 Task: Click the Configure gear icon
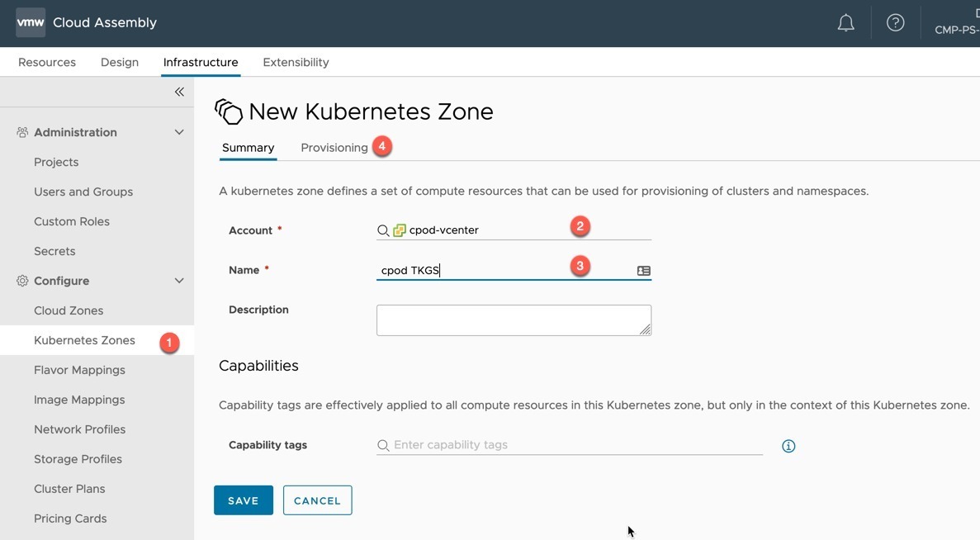coord(22,281)
